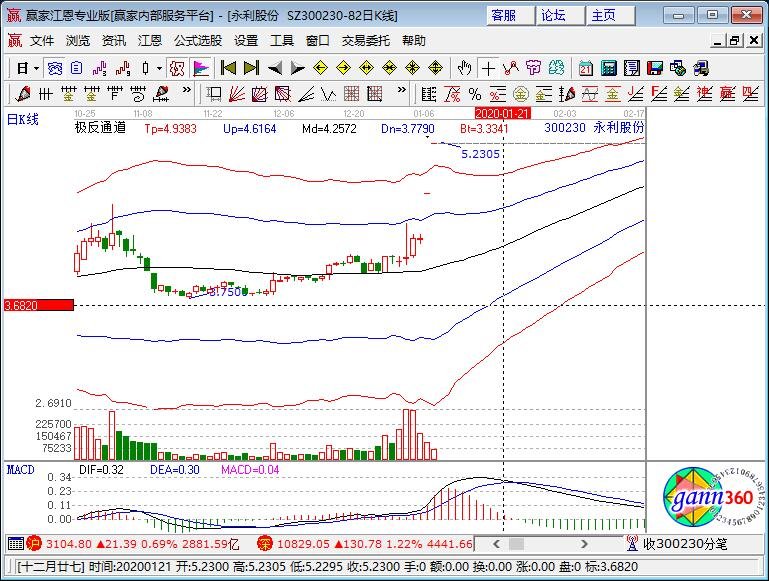The height and width of the screenshot is (581, 769).
Task: Select the candlestick chart type icon
Action: click(145, 68)
